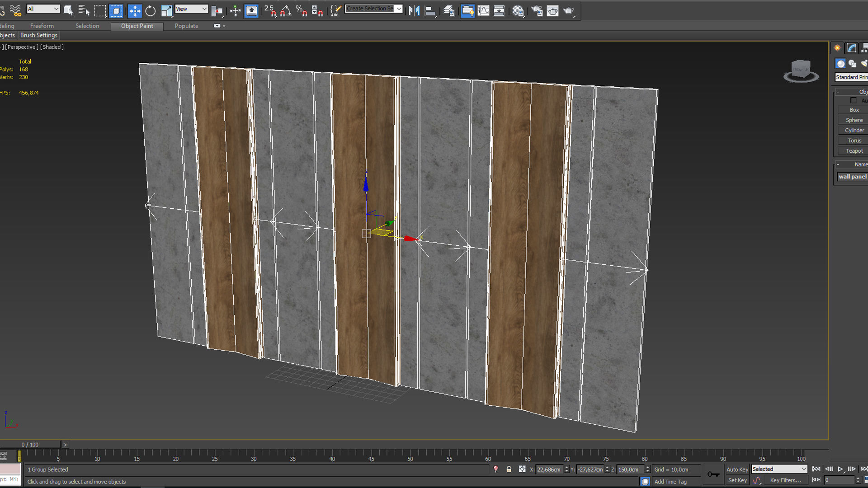Image resolution: width=868 pixels, height=488 pixels.
Task: Open the Select by Name tool
Action: 84,10
